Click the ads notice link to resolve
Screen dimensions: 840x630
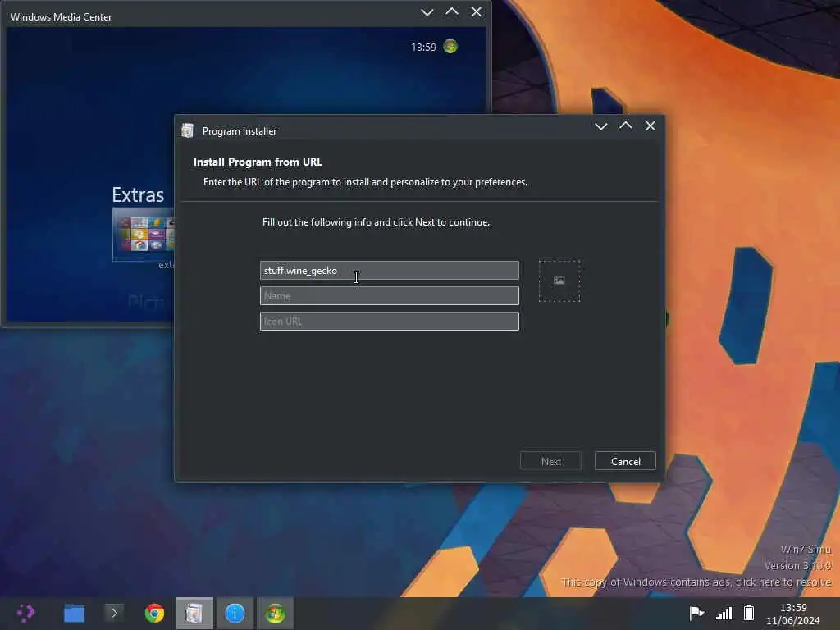(696, 582)
